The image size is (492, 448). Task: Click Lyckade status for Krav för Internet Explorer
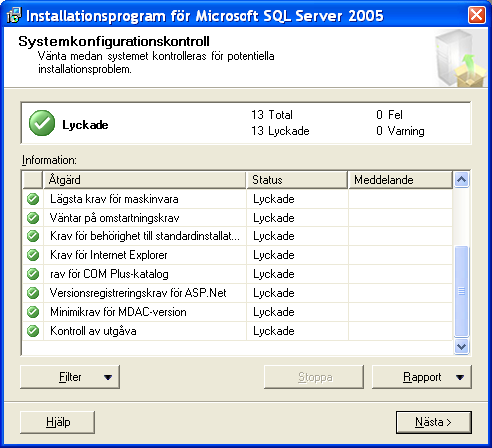[x=274, y=255]
